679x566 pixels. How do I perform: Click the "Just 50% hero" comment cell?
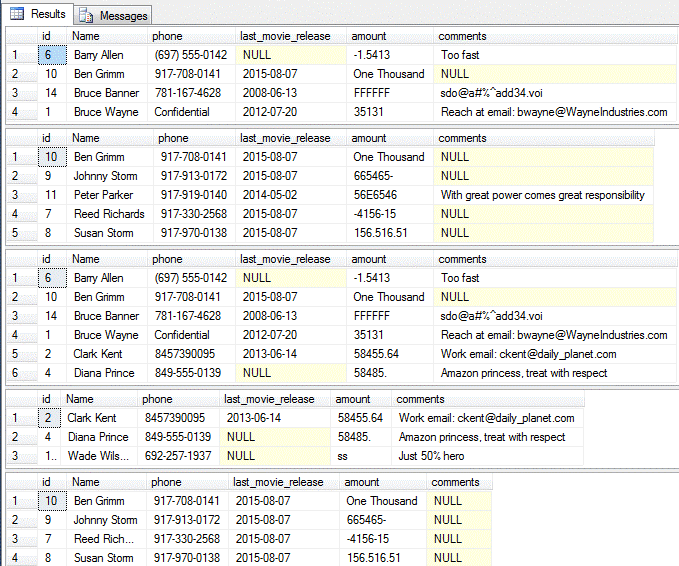(x=433, y=456)
